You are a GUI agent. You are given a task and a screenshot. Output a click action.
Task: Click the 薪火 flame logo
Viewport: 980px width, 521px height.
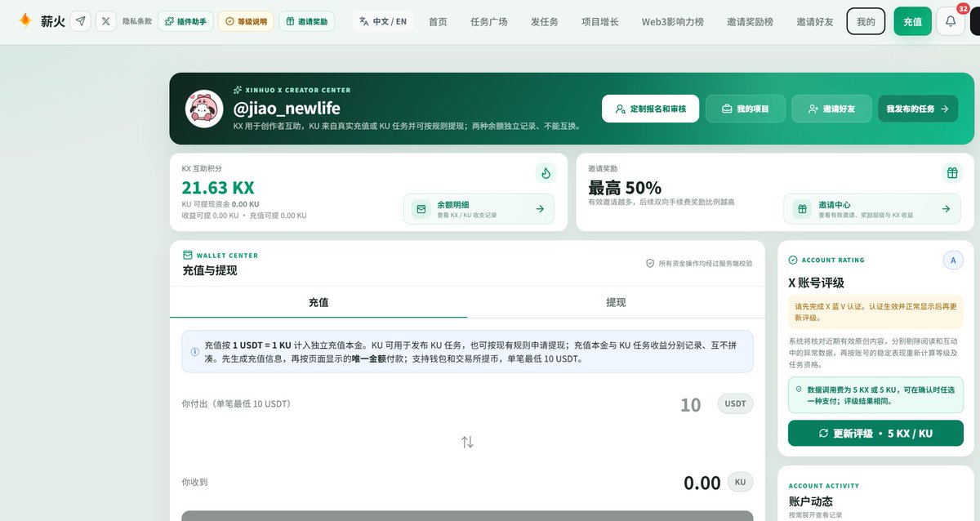(26, 20)
